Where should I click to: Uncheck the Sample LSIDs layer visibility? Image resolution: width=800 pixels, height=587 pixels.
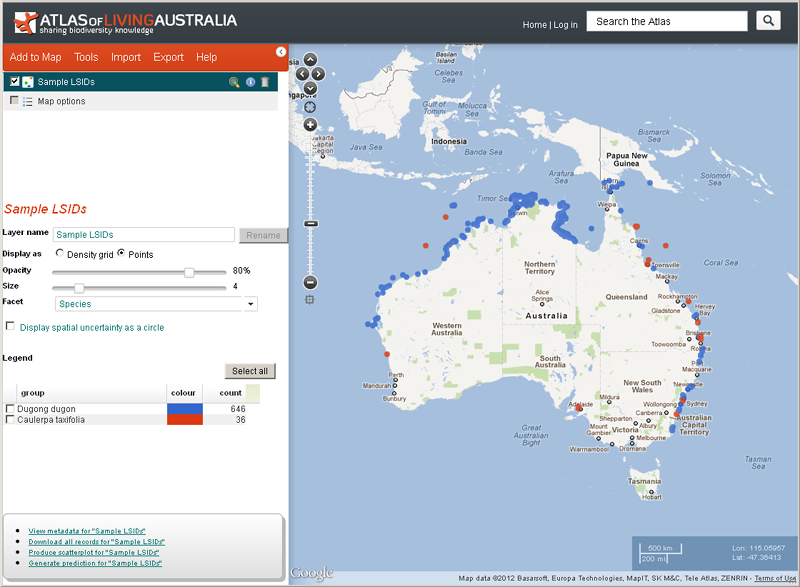point(14,82)
